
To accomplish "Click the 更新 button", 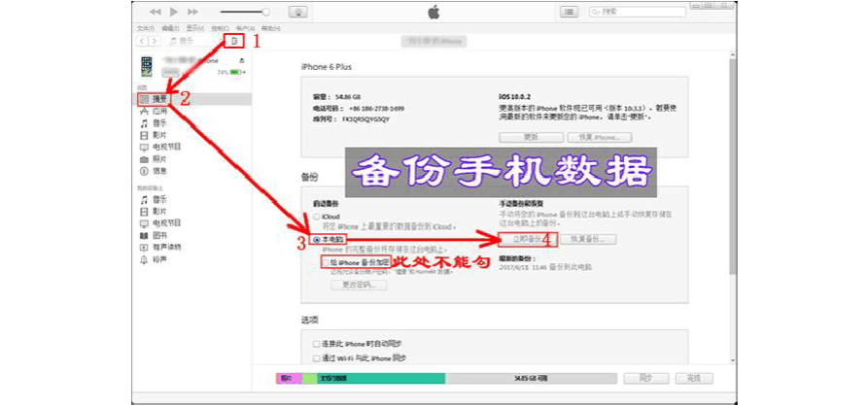I will pyautogui.click(x=531, y=137).
